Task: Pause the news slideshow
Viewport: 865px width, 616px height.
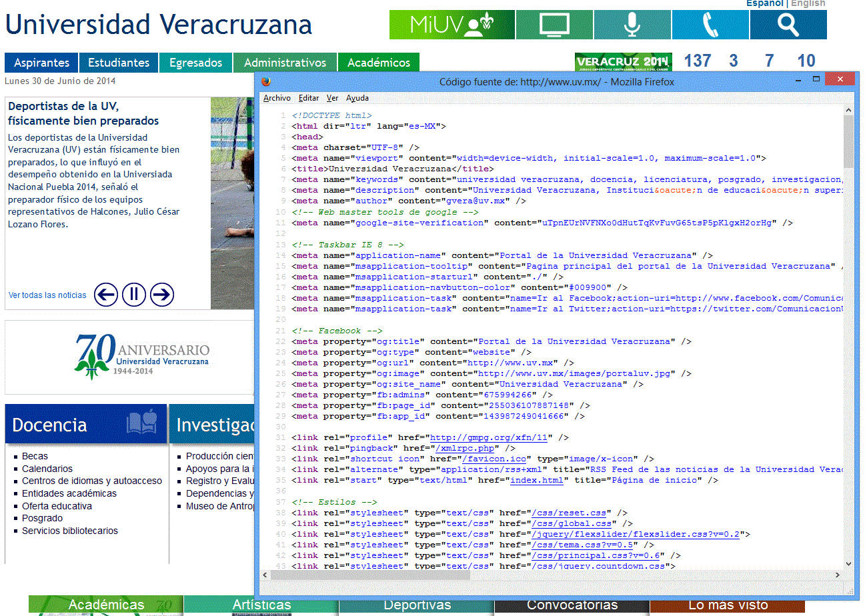Action: (134, 294)
